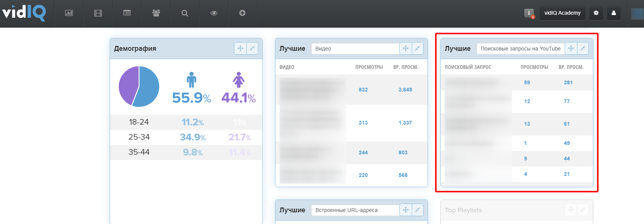Screen dimensions: 644x224
Task: Click the male figure icon
Action: (x=192, y=80)
